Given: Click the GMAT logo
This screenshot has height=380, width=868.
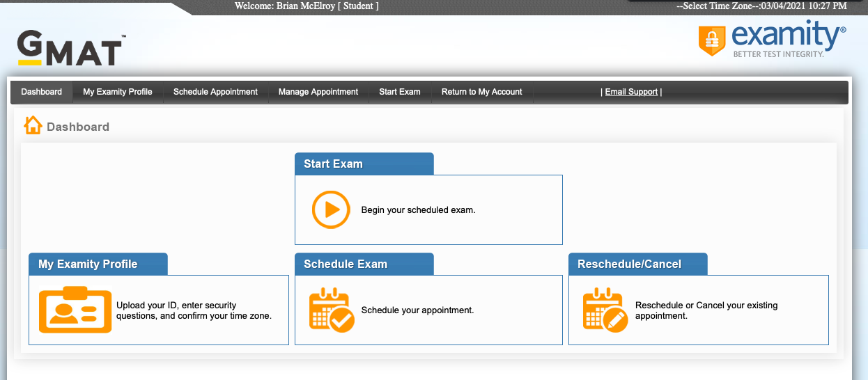Looking at the screenshot, I should click(70, 49).
